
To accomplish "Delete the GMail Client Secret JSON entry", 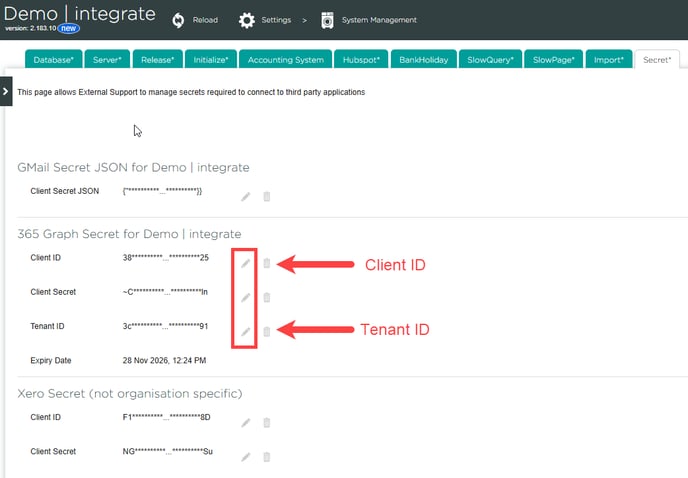I will [266, 196].
